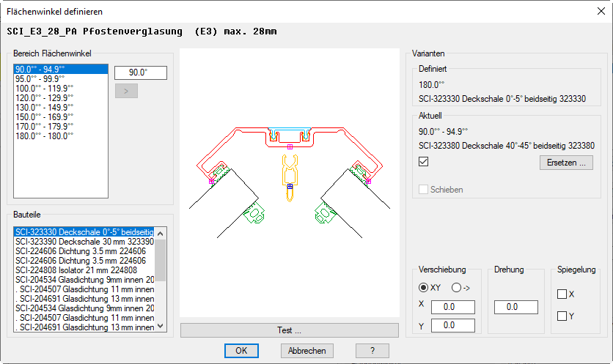The width and height of the screenshot is (613, 364).
Task: Enable the Y mirror checkbox
Action: coord(562,316)
